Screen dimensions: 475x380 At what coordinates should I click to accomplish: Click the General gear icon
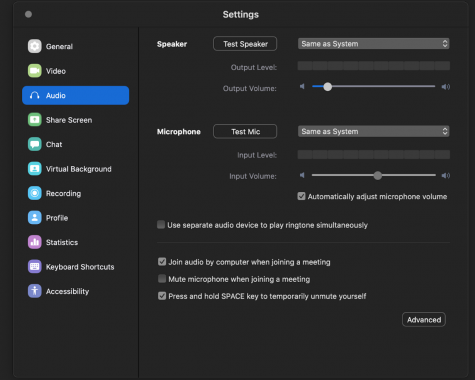point(35,46)
